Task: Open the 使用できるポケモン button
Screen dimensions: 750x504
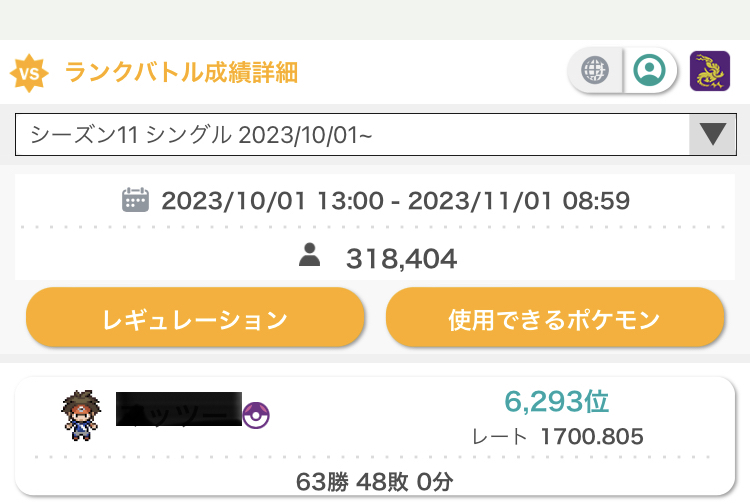Action: point(554,320)
